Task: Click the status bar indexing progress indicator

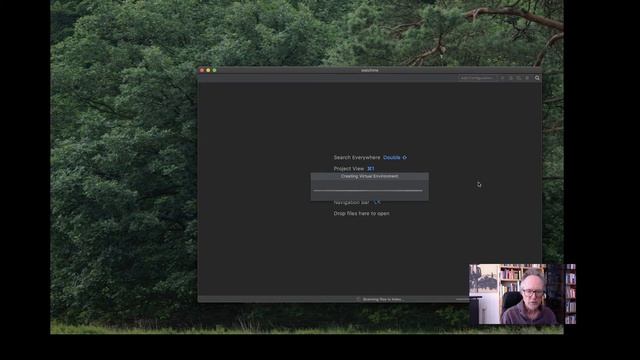Action: point(462,299)
